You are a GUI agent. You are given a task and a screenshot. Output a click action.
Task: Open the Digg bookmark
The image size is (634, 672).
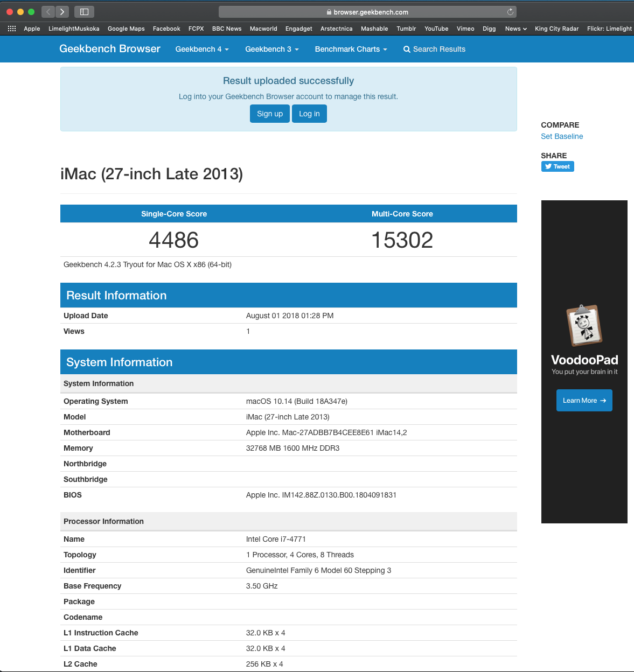pyautogui.click(x=489, y=29)
